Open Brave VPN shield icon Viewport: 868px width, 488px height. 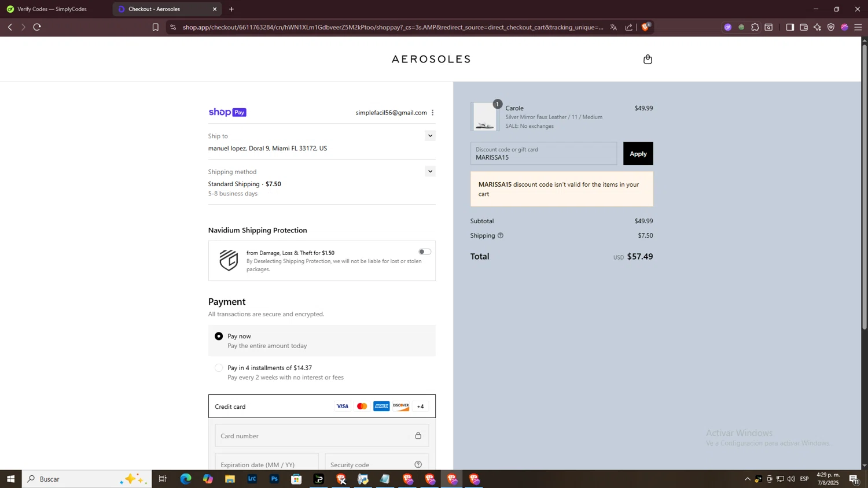tap(831, 27)
